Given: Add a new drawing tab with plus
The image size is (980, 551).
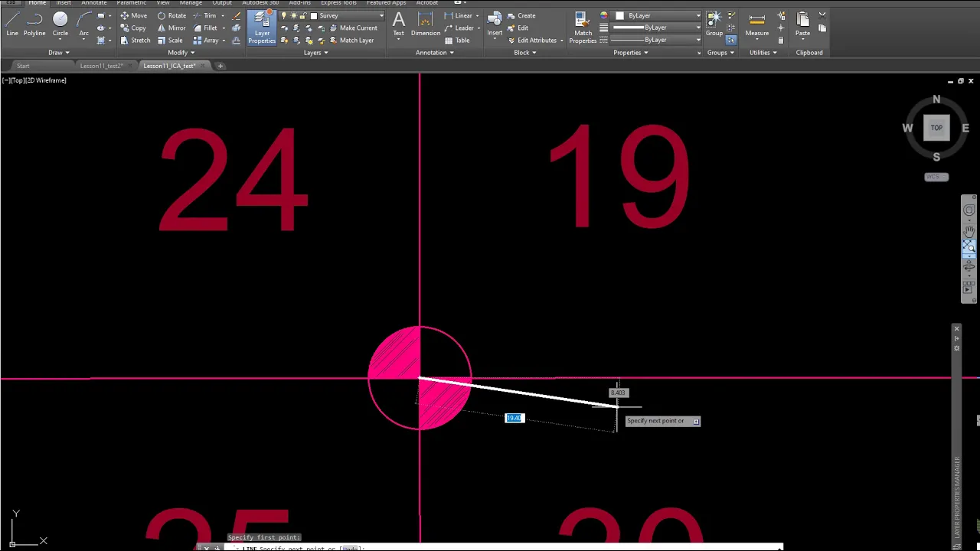Looking at the screenshot, I should click(x=220, y=66).
